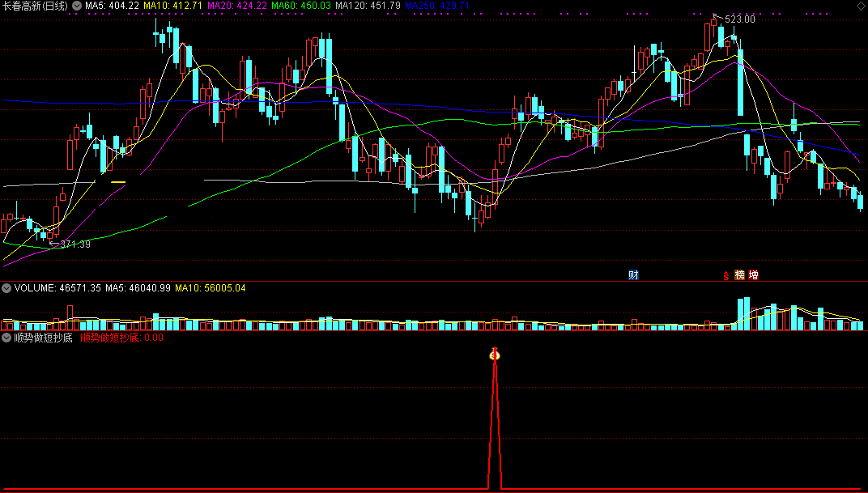The width and height of the screenshot is (868, 493).
Task: Click the brown 榜 marker icon
Action: point(739,275)
